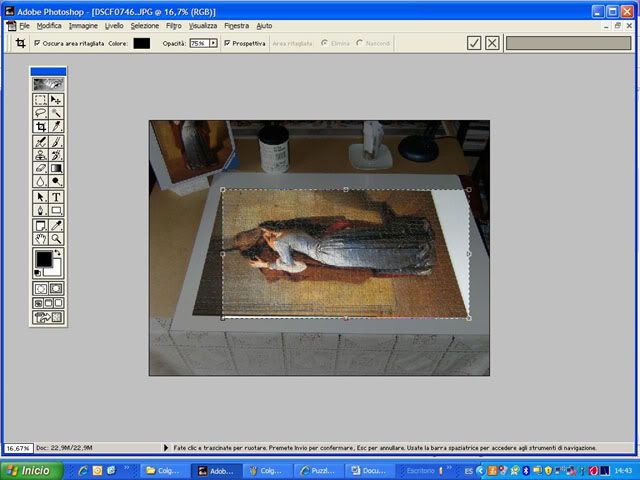Select the Pen tool
This screenshot has height=480, width=640.
coord(40,210)
